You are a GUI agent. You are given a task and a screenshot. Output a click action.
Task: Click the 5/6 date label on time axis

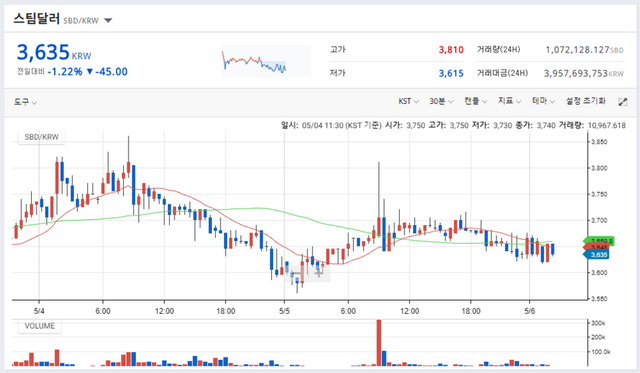[529, 311]
